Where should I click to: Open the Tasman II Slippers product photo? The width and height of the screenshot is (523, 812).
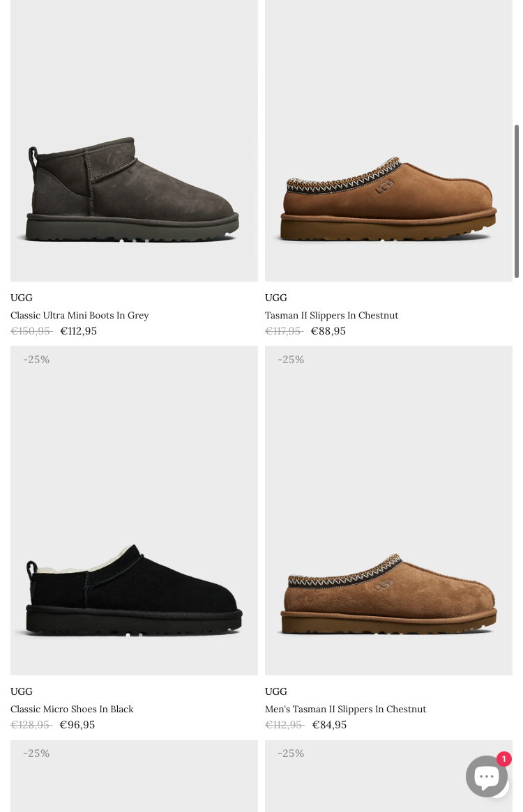(388, 140)
